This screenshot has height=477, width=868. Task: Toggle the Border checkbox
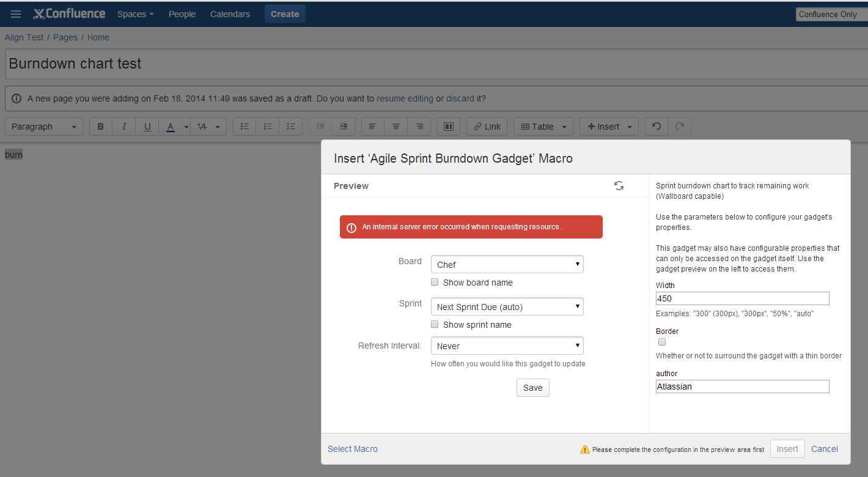(662, 342)
